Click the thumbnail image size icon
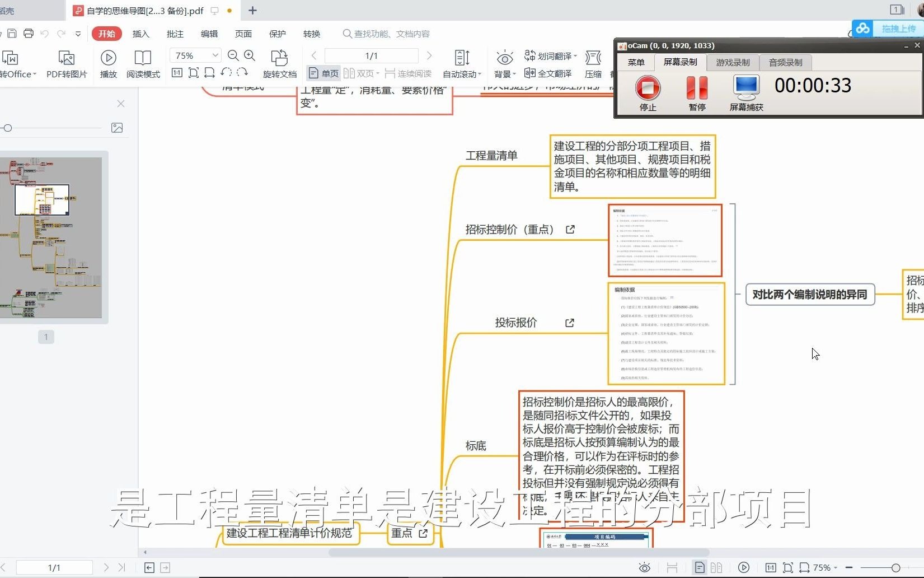The image size is (924, 578). [x=117, y=128]
